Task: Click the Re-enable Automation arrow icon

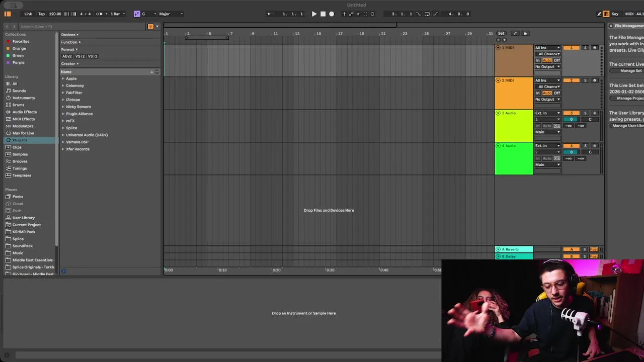Action: coord(358,14)
